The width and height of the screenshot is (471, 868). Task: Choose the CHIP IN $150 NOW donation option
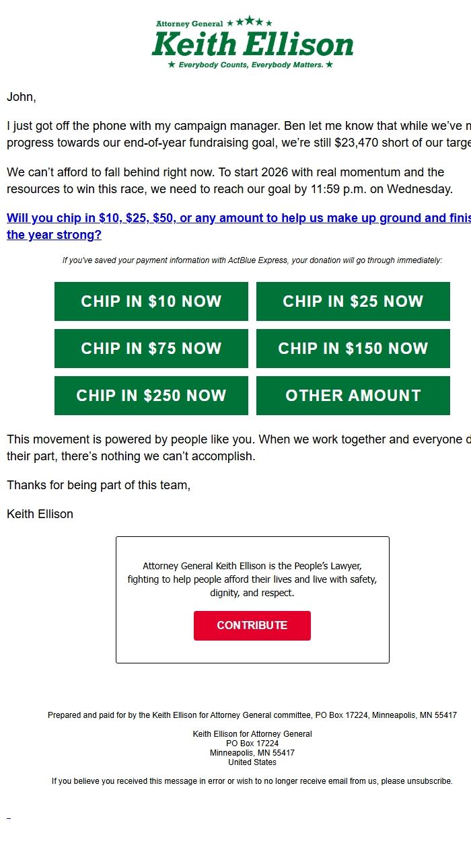(x=353, y=348)
